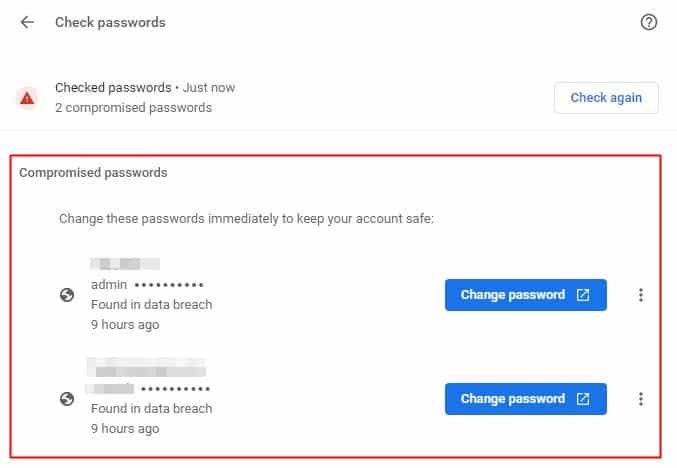
Task: Click the masked password dots for admin
Action: [x=169, y=285]
